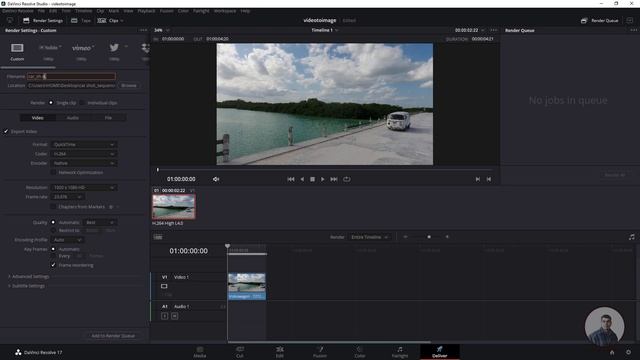Enable Chapters from Markers checkbox

point(53,207)
